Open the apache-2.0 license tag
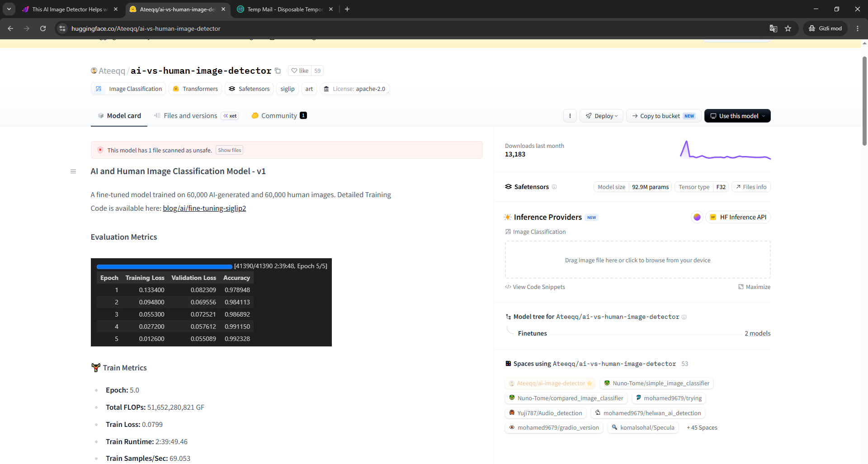Image resolution: width=868 pixels, height=464 pixels. click(354, 89)
